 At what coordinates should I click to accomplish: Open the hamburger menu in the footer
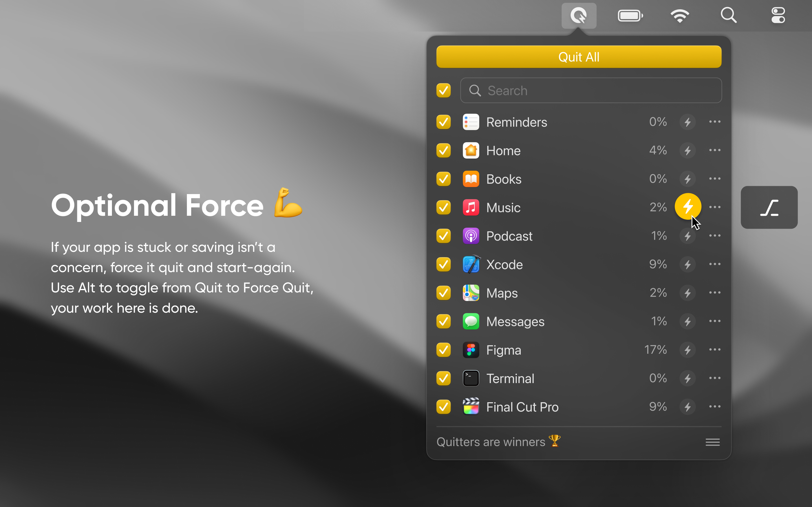712,442
